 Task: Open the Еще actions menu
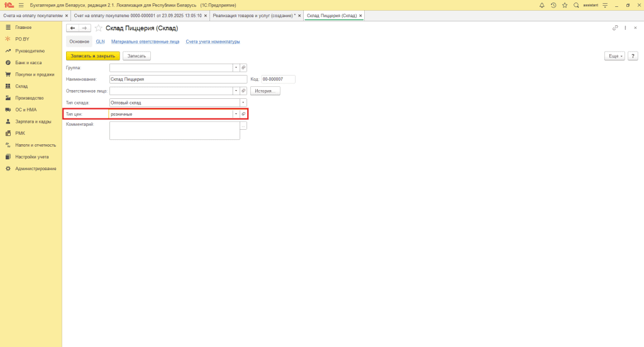[614, 56]
